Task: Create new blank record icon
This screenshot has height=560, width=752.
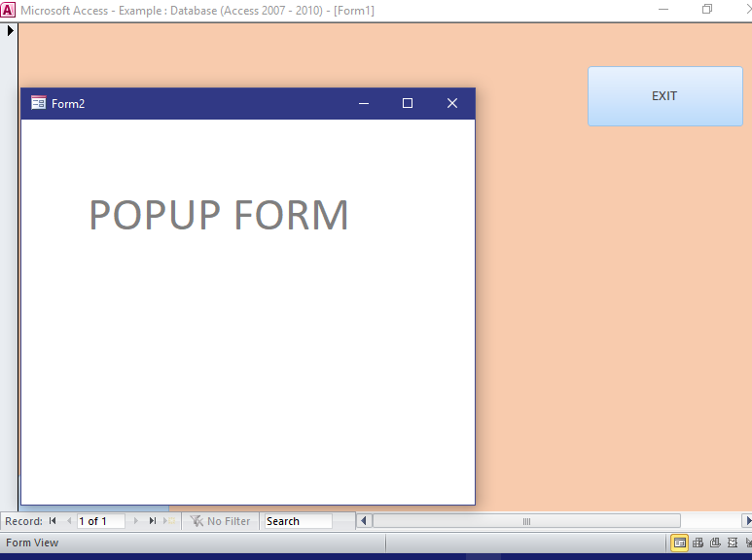Action: point(169,521)
